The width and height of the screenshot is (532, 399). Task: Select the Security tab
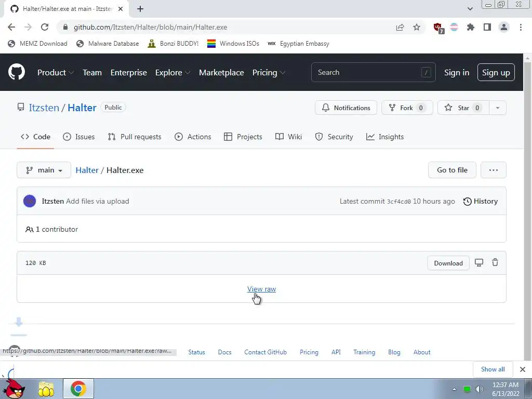coord(334,137)
